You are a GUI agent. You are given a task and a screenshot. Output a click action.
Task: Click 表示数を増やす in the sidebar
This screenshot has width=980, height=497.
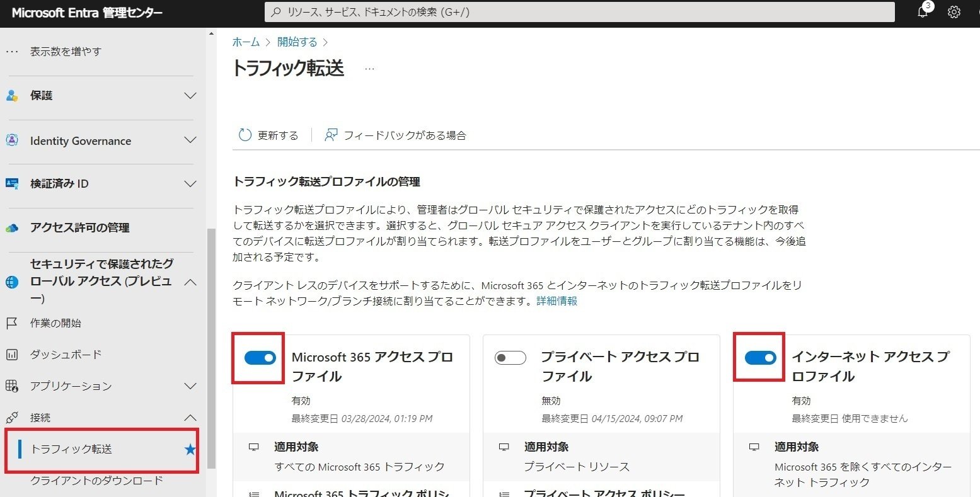(x=66, y=52)
